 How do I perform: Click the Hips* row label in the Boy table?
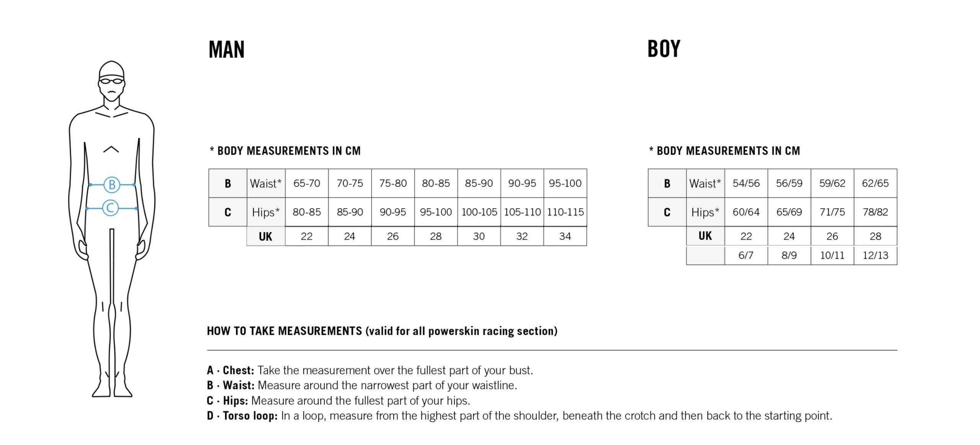705,212
